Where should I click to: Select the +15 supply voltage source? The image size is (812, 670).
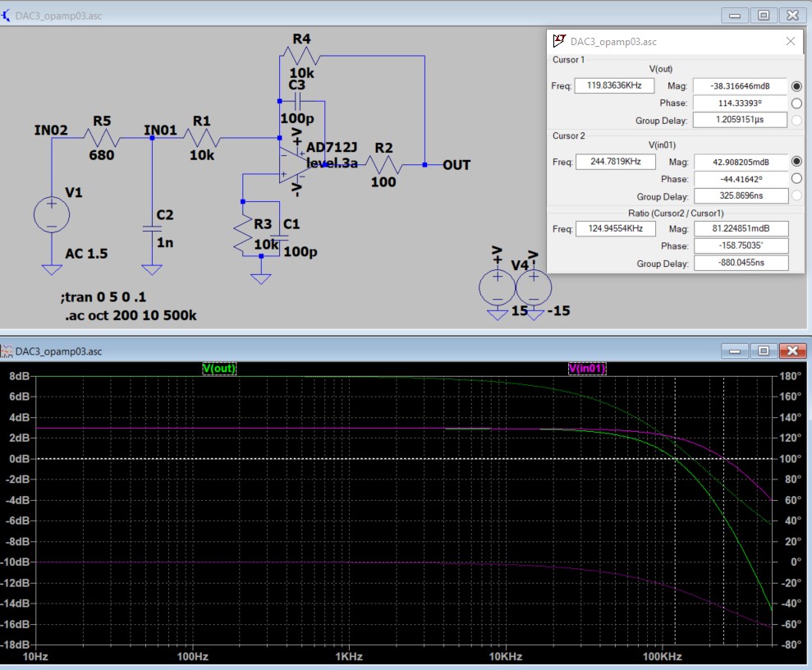pyautogui.click(x=498, y=287)
